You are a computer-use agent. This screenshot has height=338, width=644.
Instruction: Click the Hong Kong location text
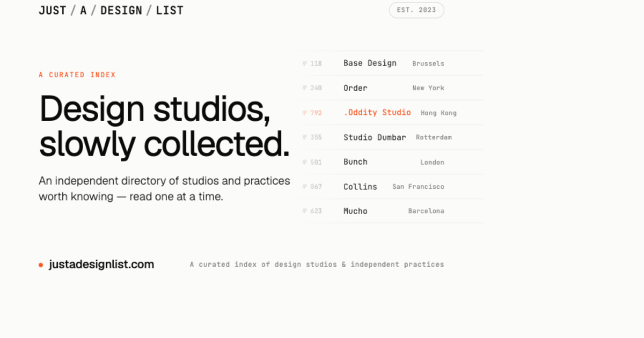(438, 113)
